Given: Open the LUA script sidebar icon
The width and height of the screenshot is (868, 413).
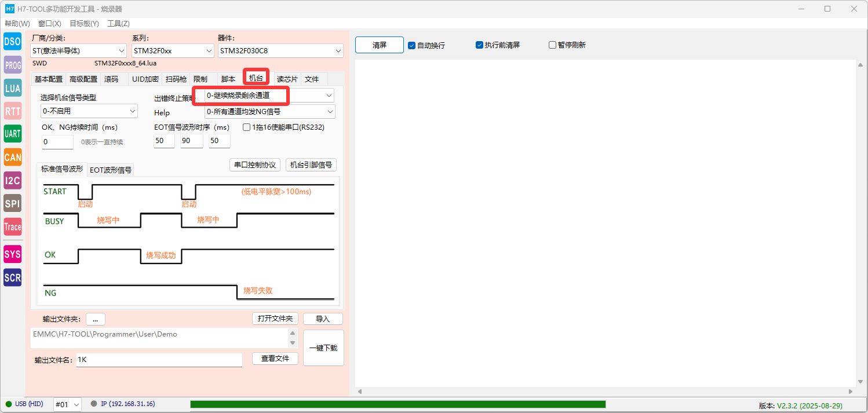Looking at the screenshot, I should 13,88.
